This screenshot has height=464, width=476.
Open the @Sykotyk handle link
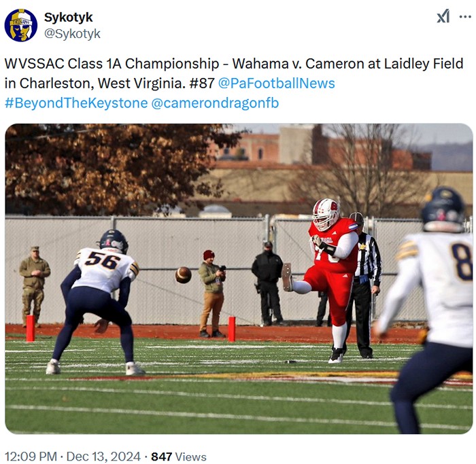click(72, 33)
